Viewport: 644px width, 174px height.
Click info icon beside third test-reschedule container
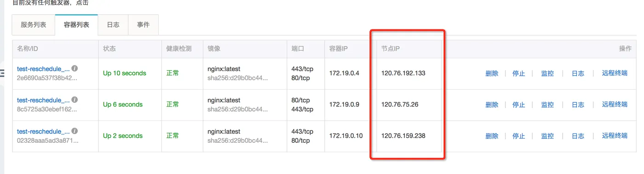coord(75,131)
